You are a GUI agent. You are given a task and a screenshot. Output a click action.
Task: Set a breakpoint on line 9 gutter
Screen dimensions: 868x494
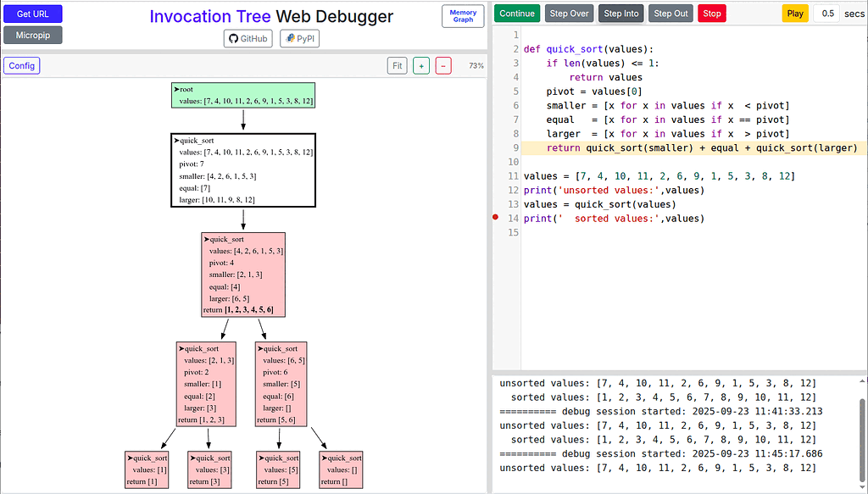[495, 147]
